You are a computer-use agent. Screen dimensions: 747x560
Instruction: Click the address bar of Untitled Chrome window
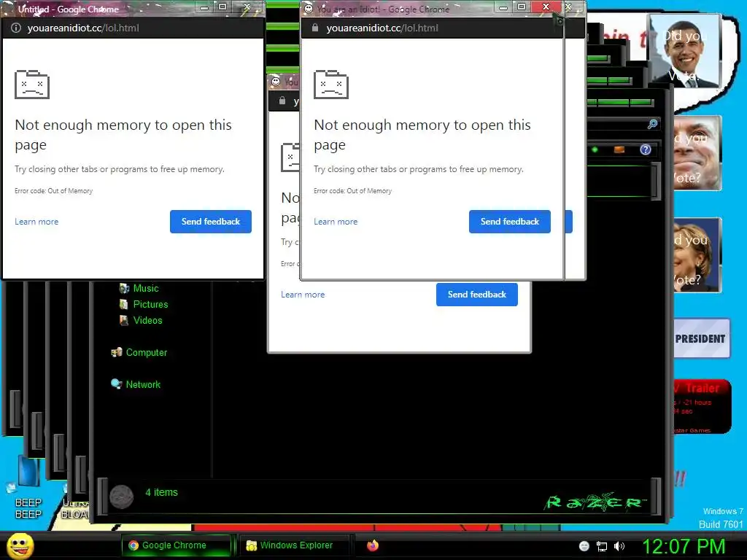133,28
